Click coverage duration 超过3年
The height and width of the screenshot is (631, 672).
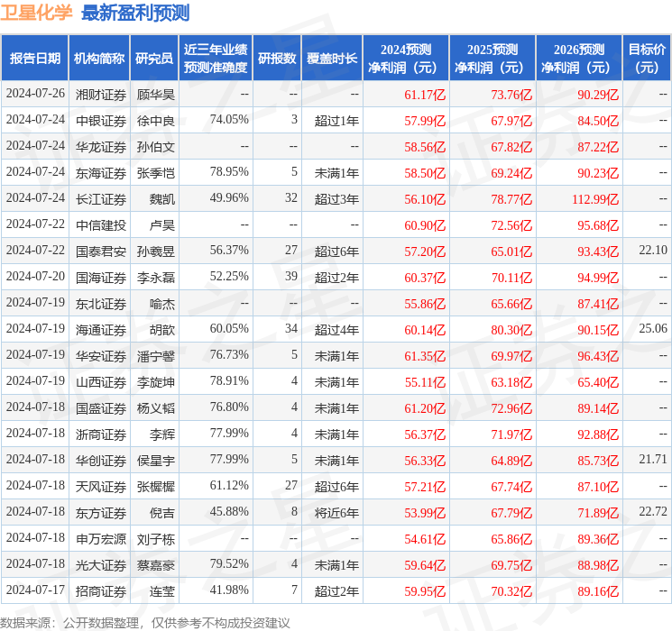pyautogui.click(x=336, y=199)
